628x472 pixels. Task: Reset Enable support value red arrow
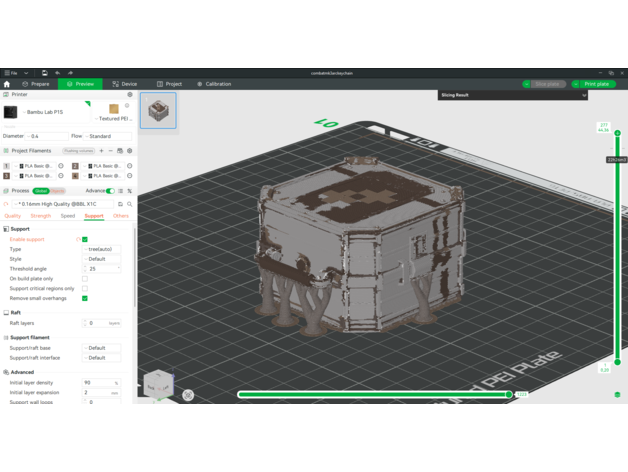tap(78, 240)
